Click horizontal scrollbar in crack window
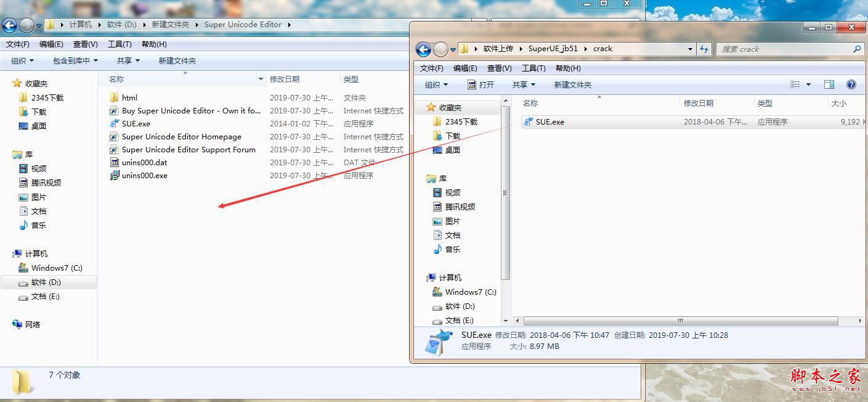The image size is (868, 402). pos(681,321)
